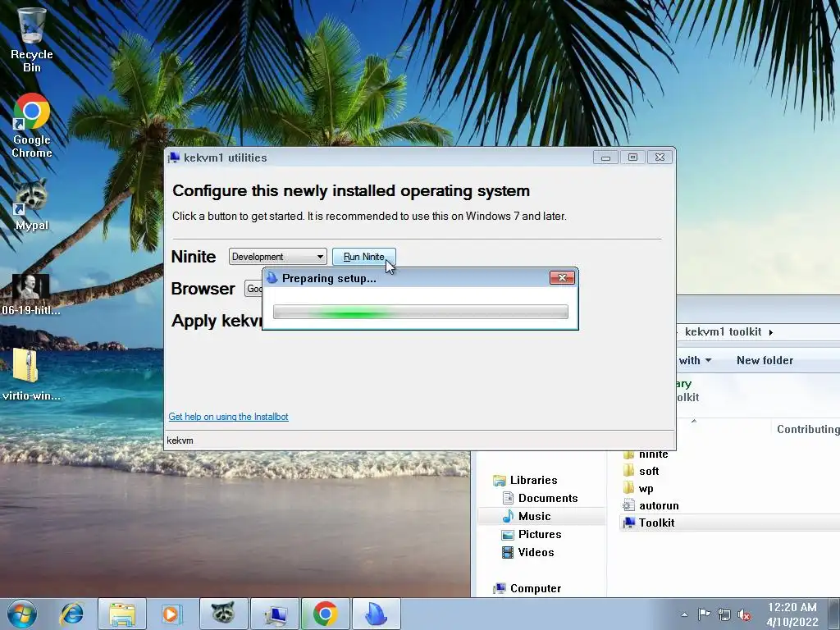Open the Windows Start menu orb

tap(22, 614)
